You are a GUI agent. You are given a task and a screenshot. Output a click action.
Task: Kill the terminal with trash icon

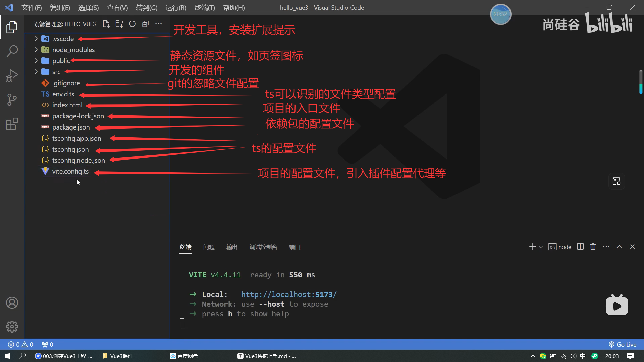(593, 247)
